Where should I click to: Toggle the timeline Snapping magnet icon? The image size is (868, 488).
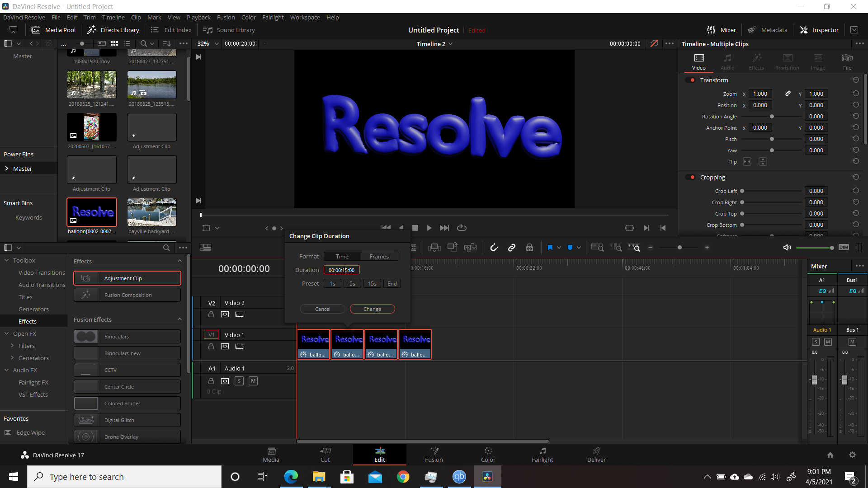pos(494,248)
